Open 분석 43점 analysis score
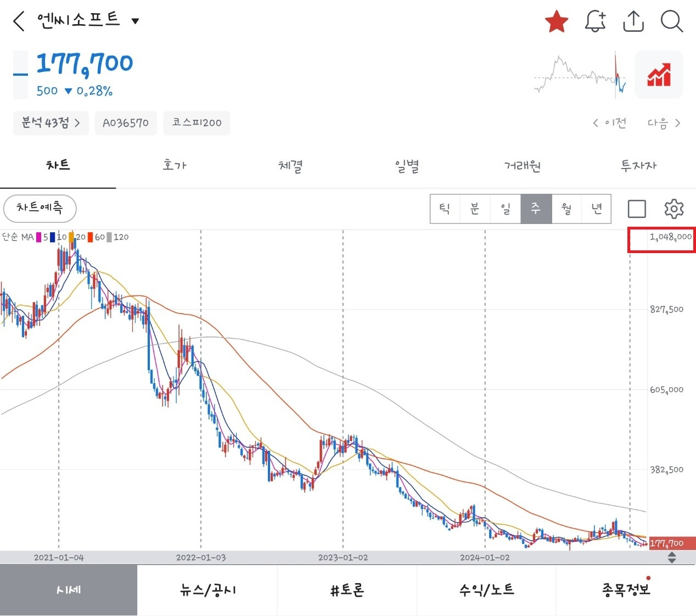 tap(50, 123)
